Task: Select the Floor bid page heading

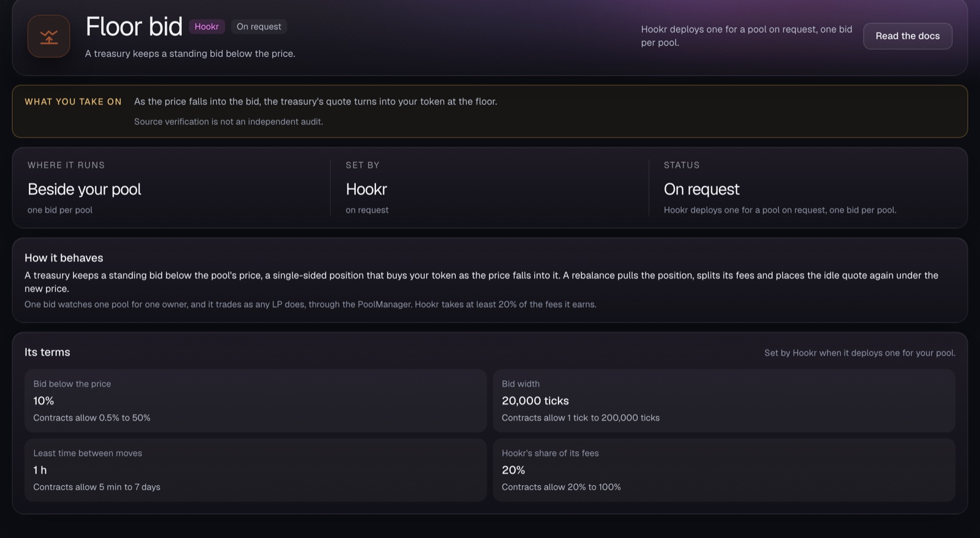Action: [134, 26]
